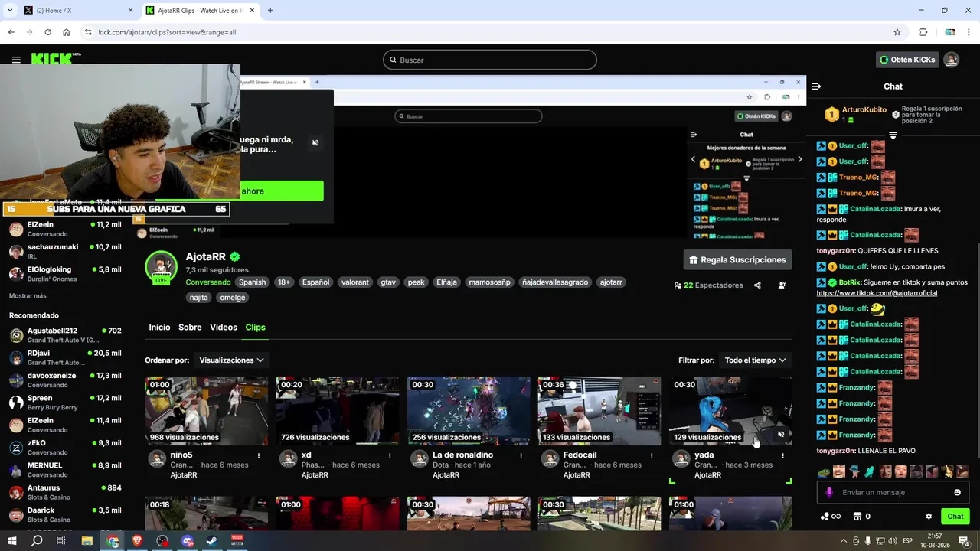Viewport: 980px width, 551px height.
Task: Click the pepe frog emote in quick emotes
Action: 825,471
